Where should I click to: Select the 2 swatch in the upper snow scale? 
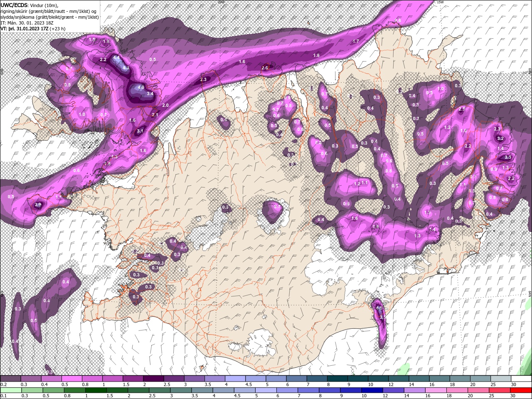tap(153, 379)
